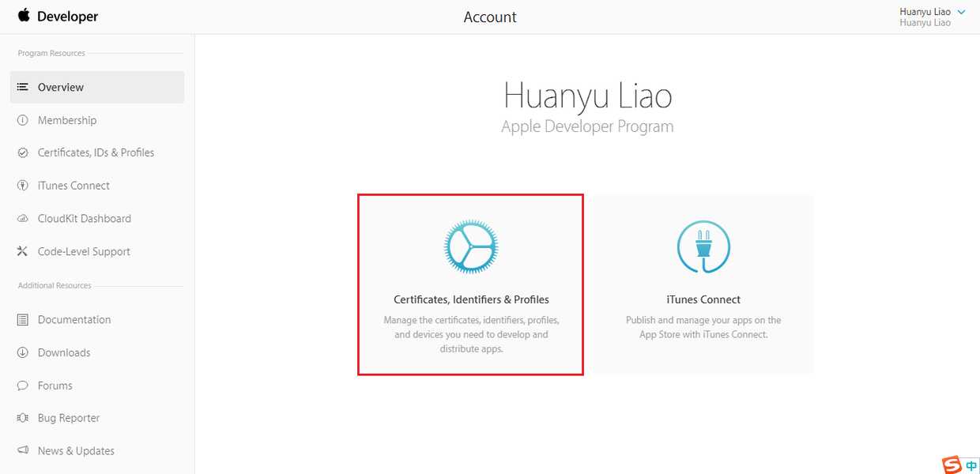The height and width of the screenshot is (474, 980).
Task: Open Bug Reporter
Action: coord(69,418)
